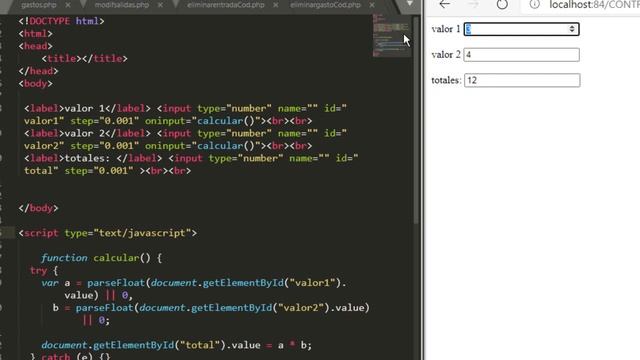Open the editor tab list dropdown arrow

409,4
